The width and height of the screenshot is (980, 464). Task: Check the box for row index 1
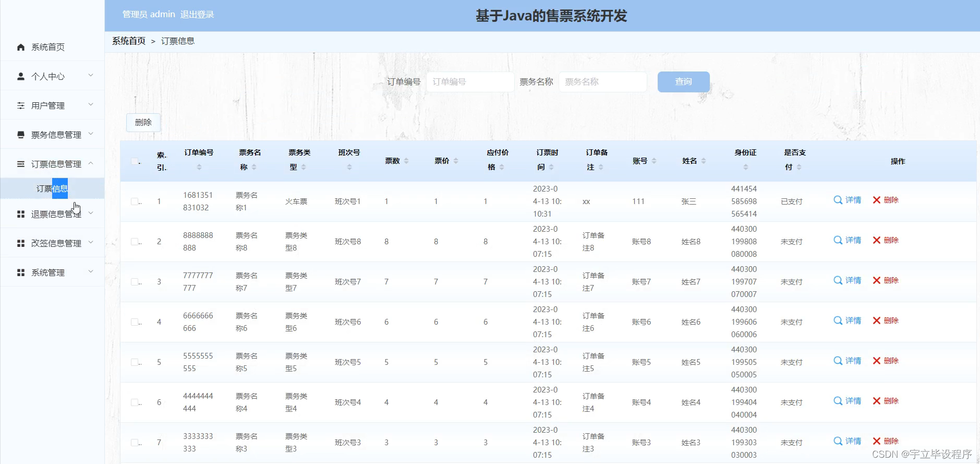click(x=135, y=201)
